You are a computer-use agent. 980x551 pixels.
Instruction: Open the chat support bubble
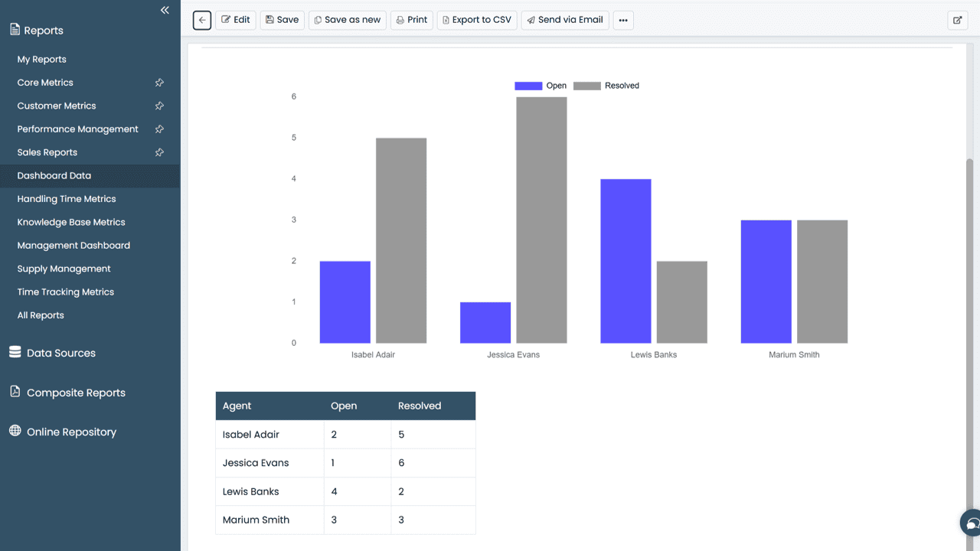(x=971, y=523)
